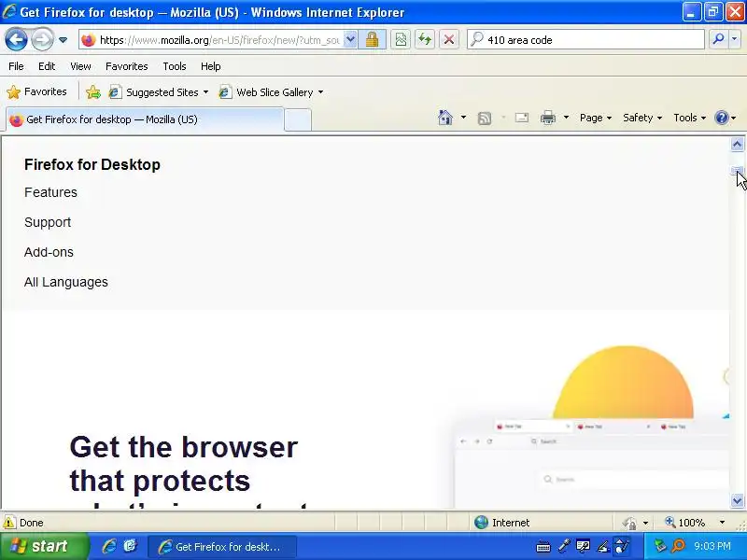Select the Get Firefox for desktop tab
Image resolution: width=747 pixels, height=560 pixels.
(146, 119)
